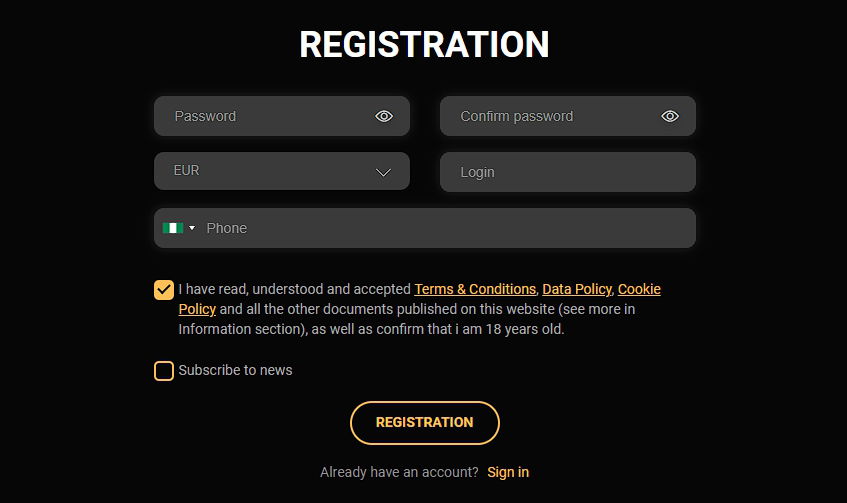847x503 pixels.
Task: Open the Terms & Conditions link
Action: (475, 289)
